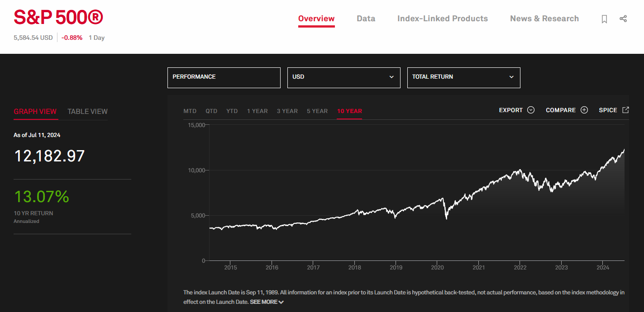This screenshot has height=312, width=644.
Task: Click the 'Annualized' label
Action: click(26, 221)
